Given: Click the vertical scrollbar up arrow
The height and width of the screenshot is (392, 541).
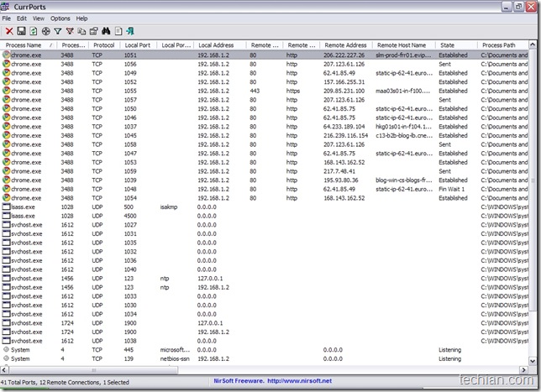Looking at the screenshot, I should tap(533, 45).
